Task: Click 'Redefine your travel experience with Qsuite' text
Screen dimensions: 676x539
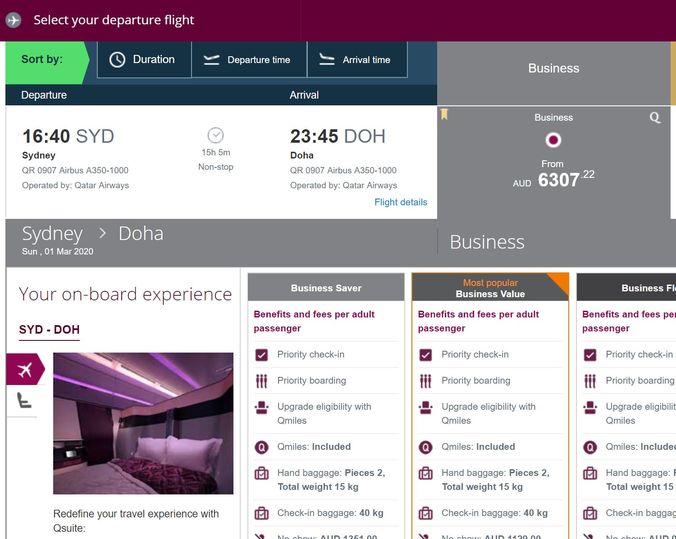Action: [136, 520]
